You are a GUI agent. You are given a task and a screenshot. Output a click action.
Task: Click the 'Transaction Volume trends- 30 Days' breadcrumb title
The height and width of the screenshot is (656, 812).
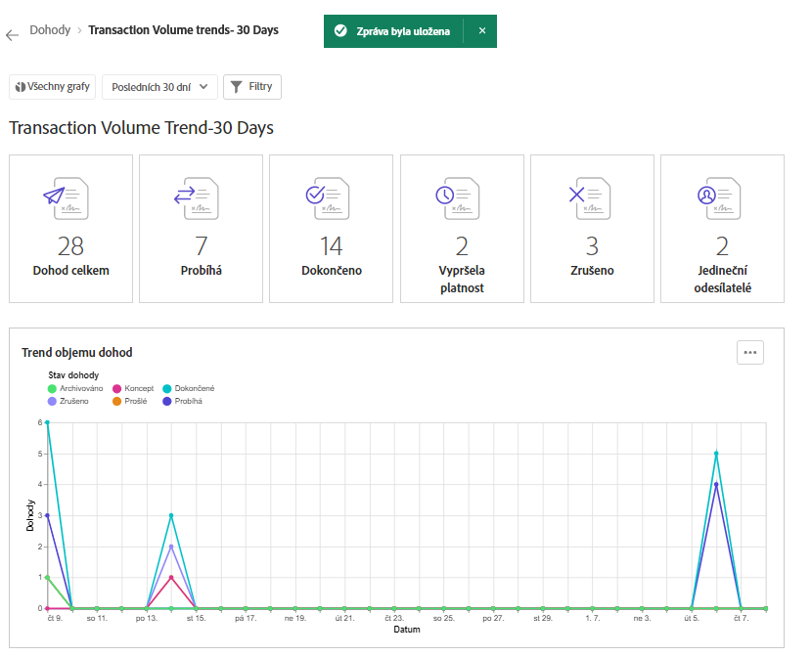tap(183, 30)
